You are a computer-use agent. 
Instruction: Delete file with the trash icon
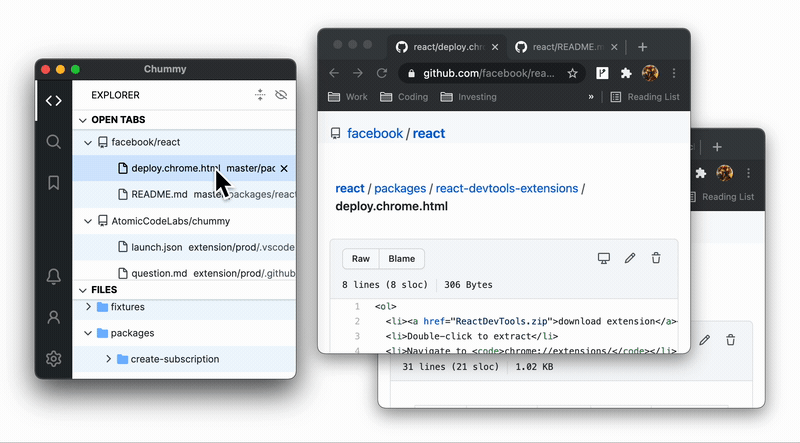tap(656, 258)
